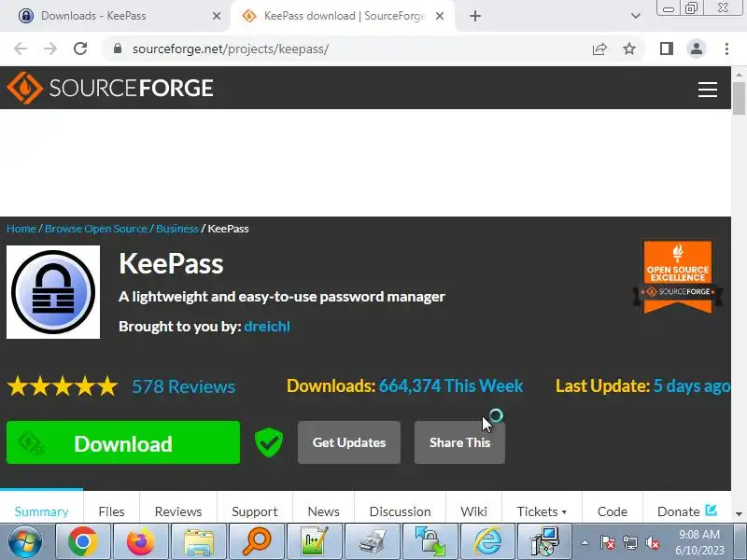Image resolution: width=747 pixels, height=560 pixels.
Task: Bookmark this page with the star icon
Action: [629, 49]
